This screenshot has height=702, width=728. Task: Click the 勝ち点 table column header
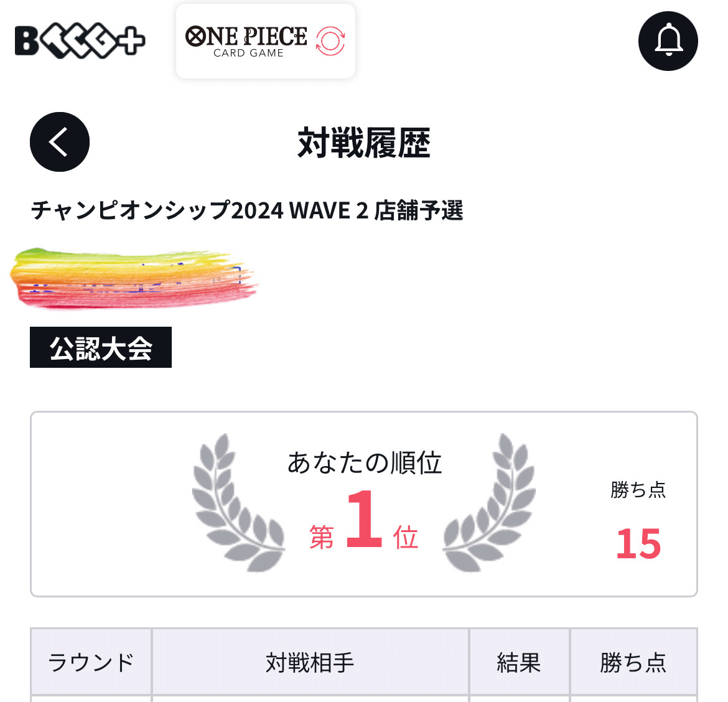[633, 662]
